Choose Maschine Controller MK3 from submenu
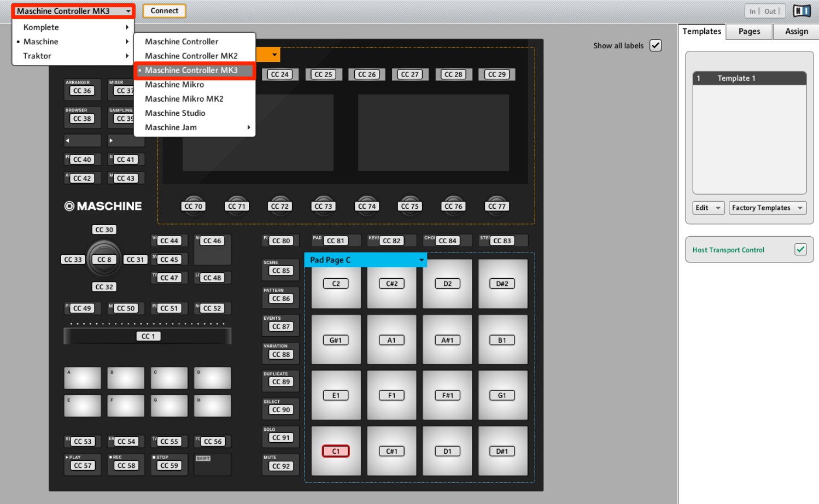The width and height of the screenshot is (819, 504). 195,70
